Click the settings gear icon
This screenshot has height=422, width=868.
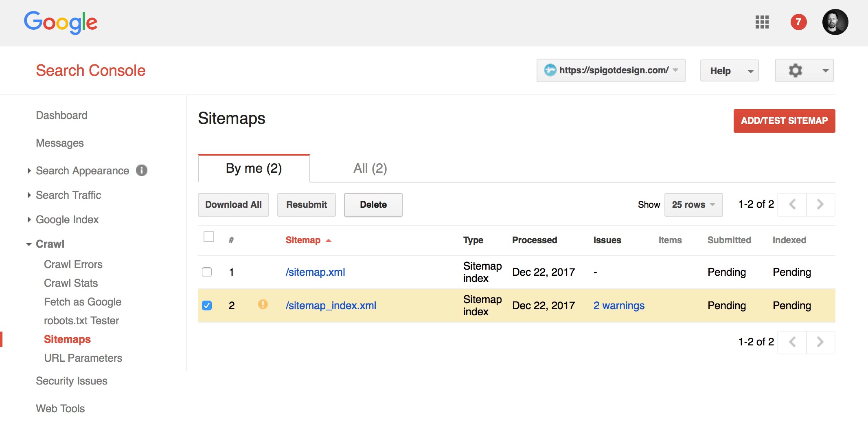pos(795,70)
